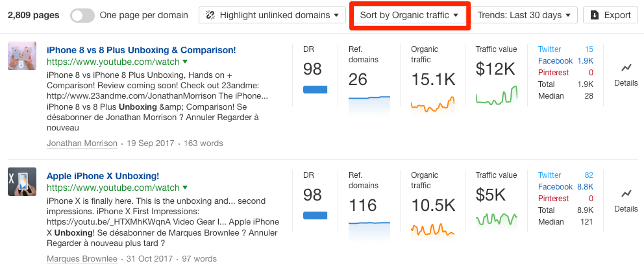This screenshot has width=644, height=270.
Task: Expand URL arrow under iPhone X title
Action: [185, 188]
